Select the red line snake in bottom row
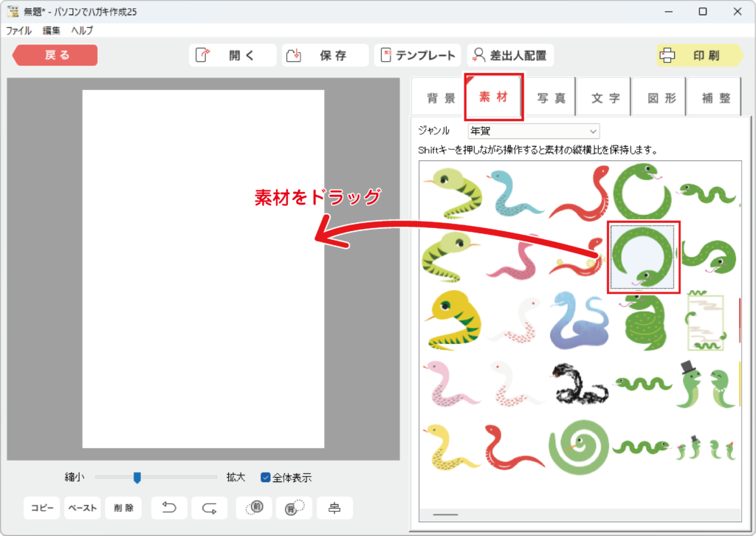 point(515,447)
